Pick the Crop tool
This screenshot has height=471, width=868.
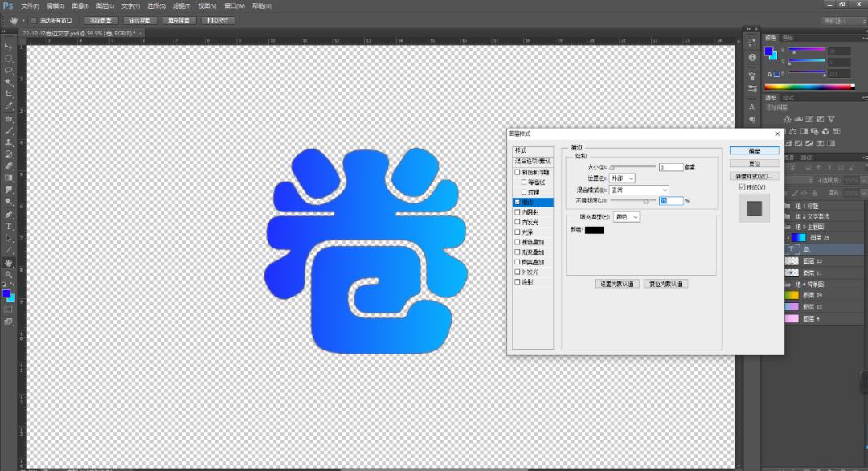coord(9,93)
